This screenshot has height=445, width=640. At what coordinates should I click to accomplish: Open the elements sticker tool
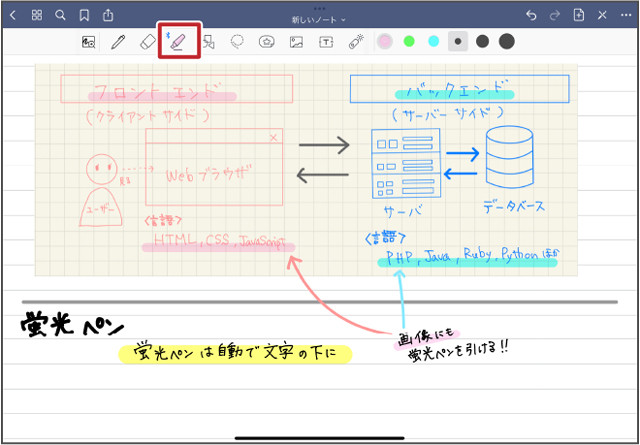(267, 42)
